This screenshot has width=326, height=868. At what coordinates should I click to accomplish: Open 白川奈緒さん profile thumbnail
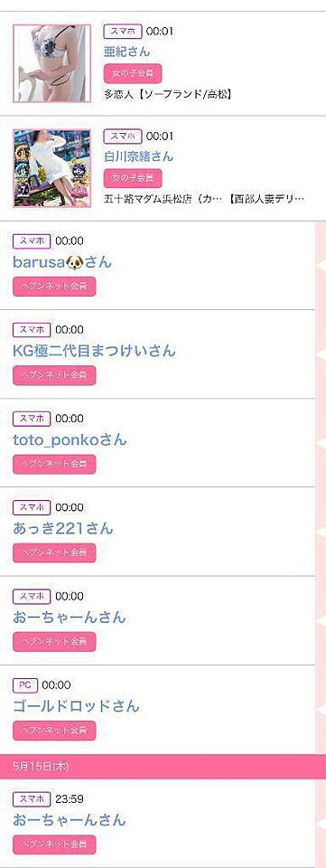52,168
